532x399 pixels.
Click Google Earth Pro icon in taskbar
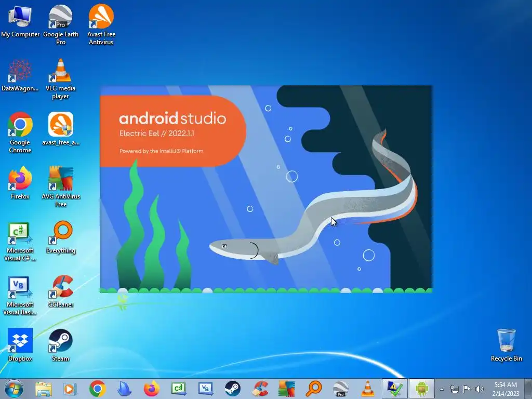pyautogui.click(x=341, y=389)
